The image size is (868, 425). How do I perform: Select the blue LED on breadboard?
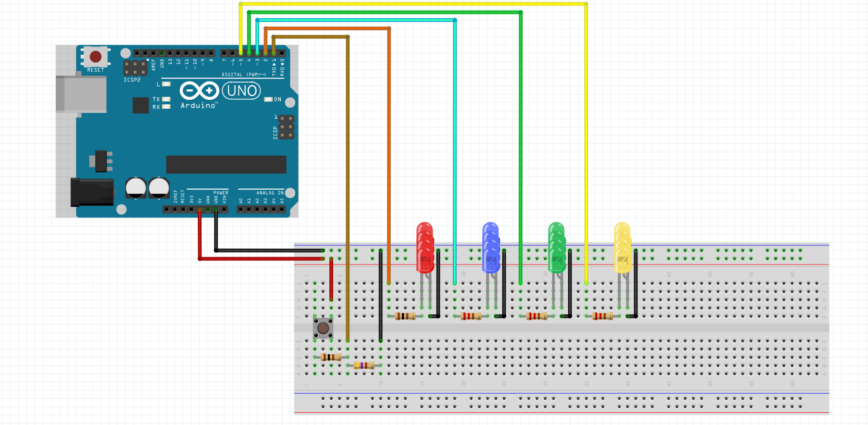click(491, 247)
